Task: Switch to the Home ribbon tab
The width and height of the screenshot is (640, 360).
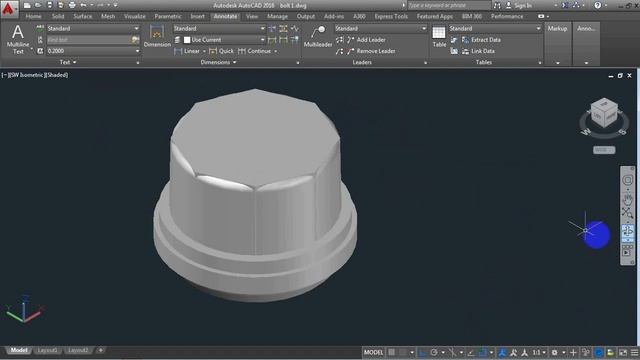Action: click(x=33, y=16)
